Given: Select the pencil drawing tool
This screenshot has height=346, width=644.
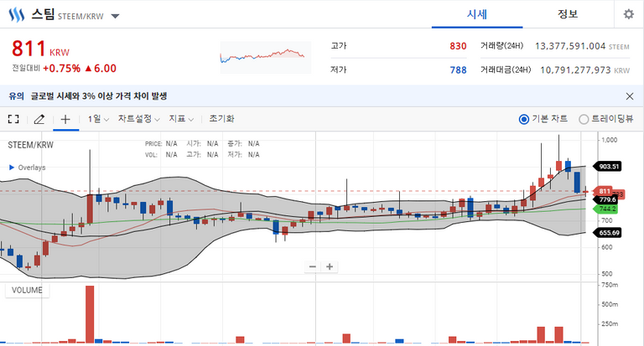Looking at the screenshot, I should (39, 119).
